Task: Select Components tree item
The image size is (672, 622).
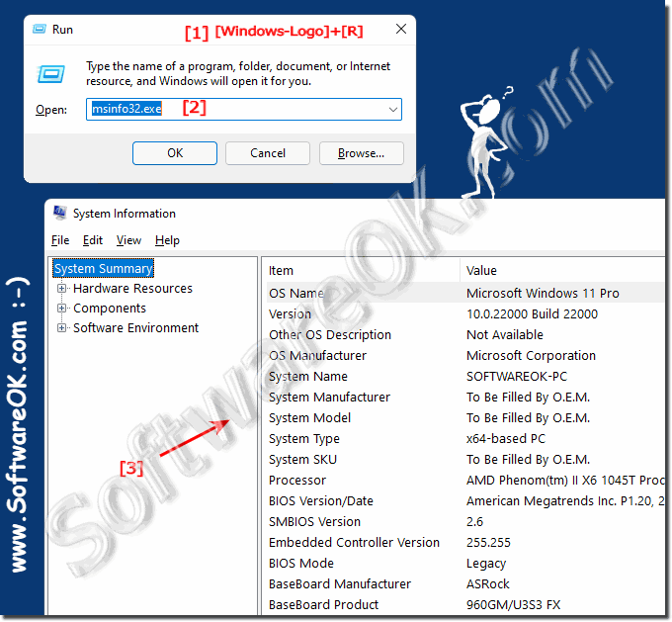Action: pos(110,308)
